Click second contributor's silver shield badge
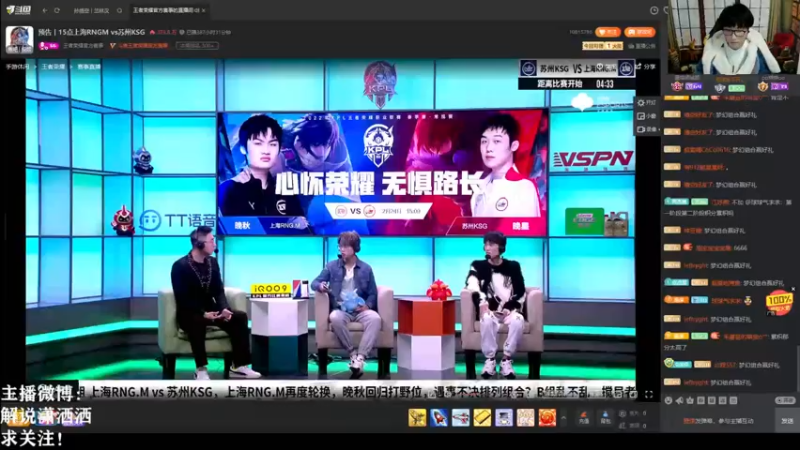 (720, 87)
